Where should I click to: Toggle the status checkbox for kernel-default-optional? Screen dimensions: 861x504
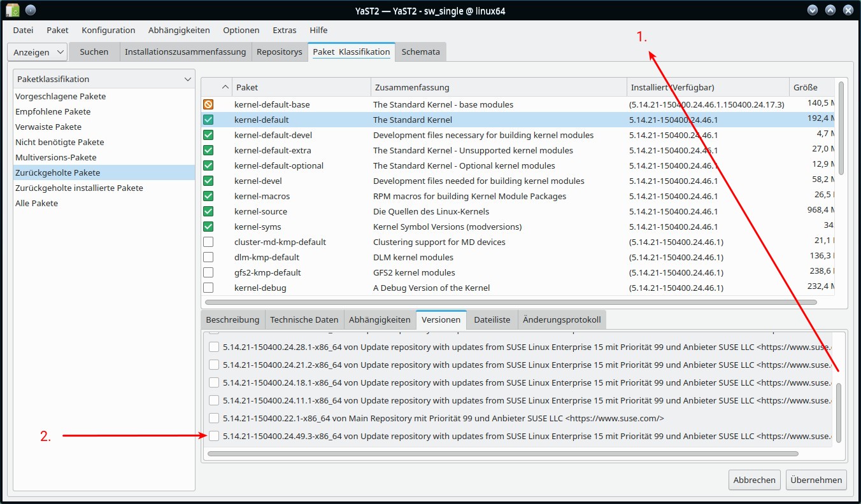pos(208,165)
